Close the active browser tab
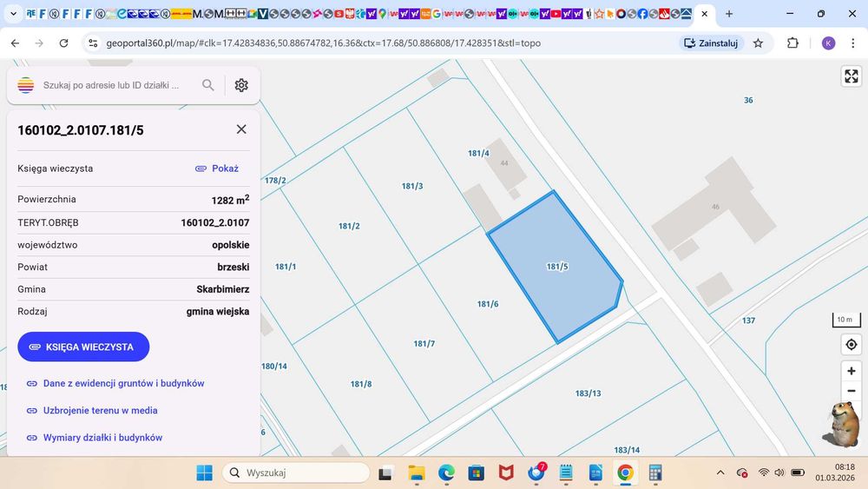This screenshot has height=489, width=868. coord(704,14)
